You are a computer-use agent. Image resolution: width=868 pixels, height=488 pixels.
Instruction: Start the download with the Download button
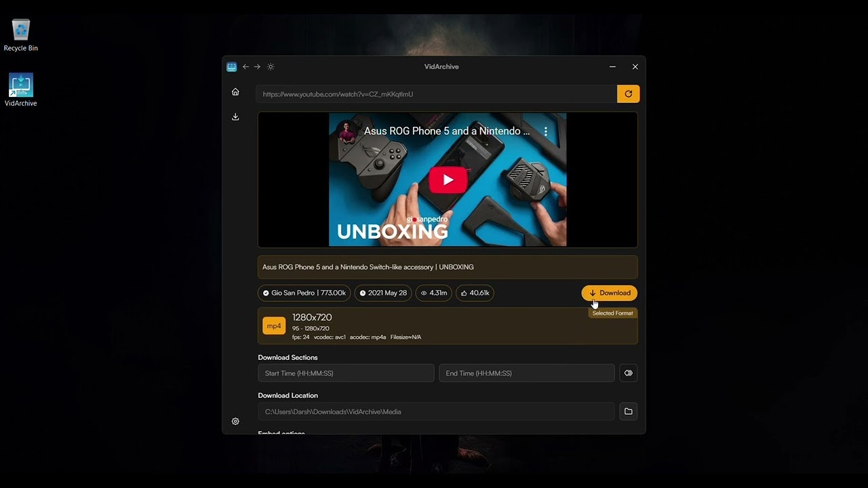click(x=609, y=293)
